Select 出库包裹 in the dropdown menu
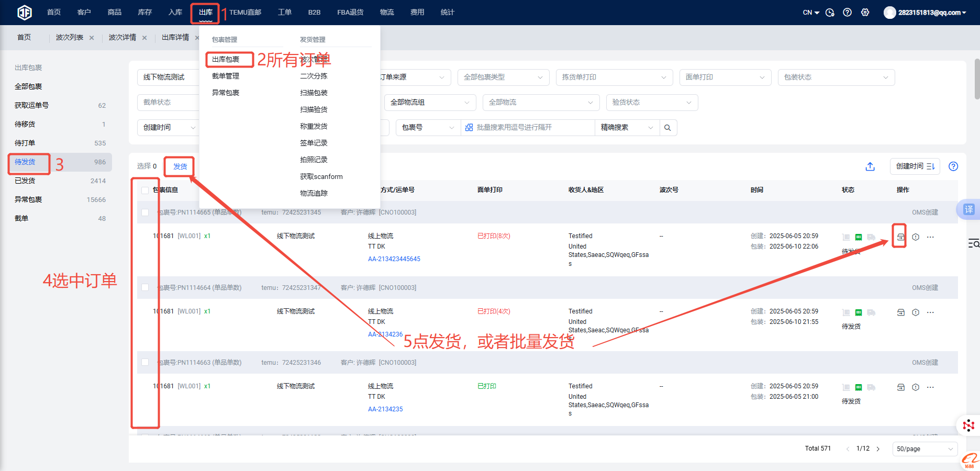The image size is (980, 471). [226, 60]
